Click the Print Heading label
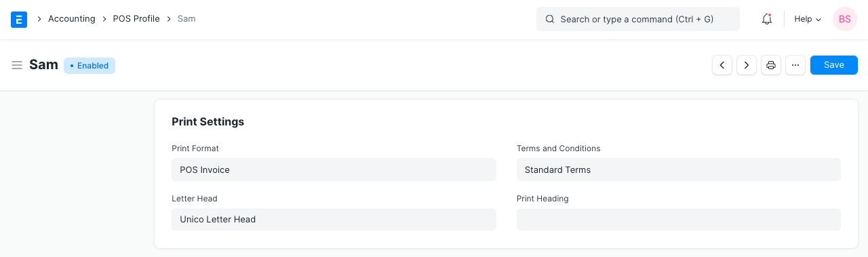Viewport: 868px width, 257px height. (542, 199)
